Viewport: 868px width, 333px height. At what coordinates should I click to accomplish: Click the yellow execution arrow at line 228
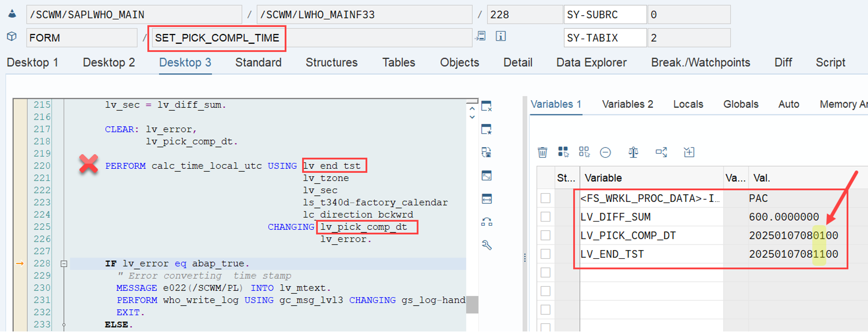click(x=20, y=263)
